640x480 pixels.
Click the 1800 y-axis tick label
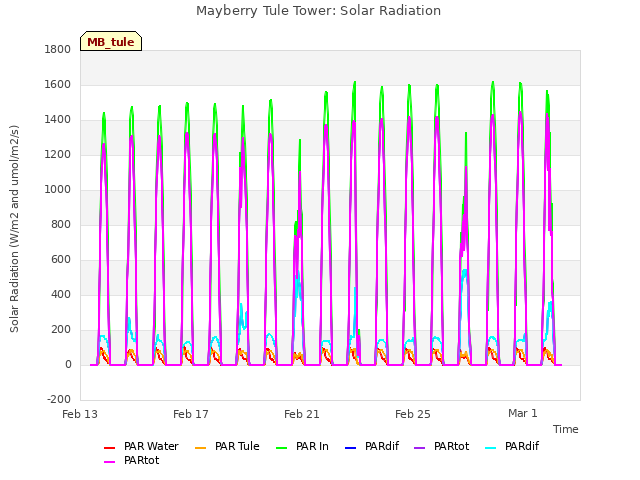(x=58, y=49)
